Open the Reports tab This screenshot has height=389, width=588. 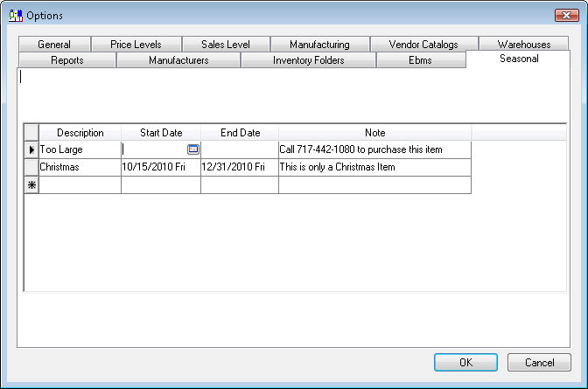67,60
